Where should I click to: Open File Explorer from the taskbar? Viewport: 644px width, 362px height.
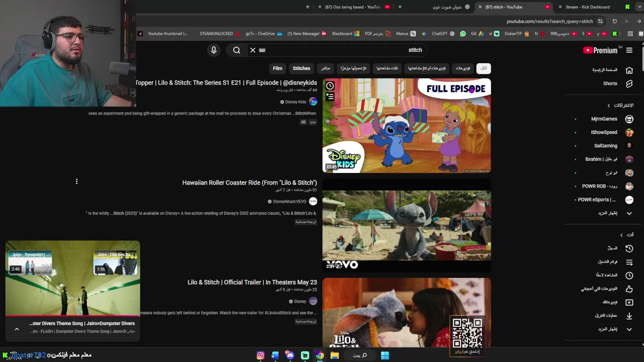(x=335, y=355)
